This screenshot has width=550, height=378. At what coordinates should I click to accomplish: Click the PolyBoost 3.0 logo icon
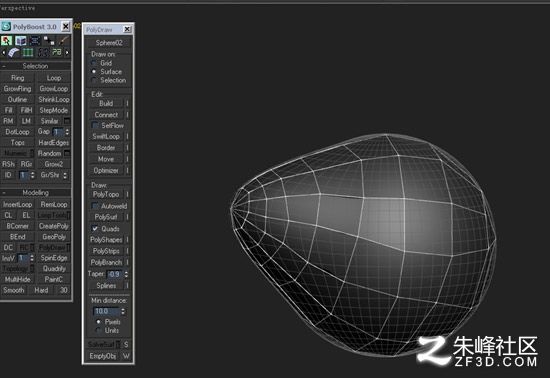(x=6, y=26)
